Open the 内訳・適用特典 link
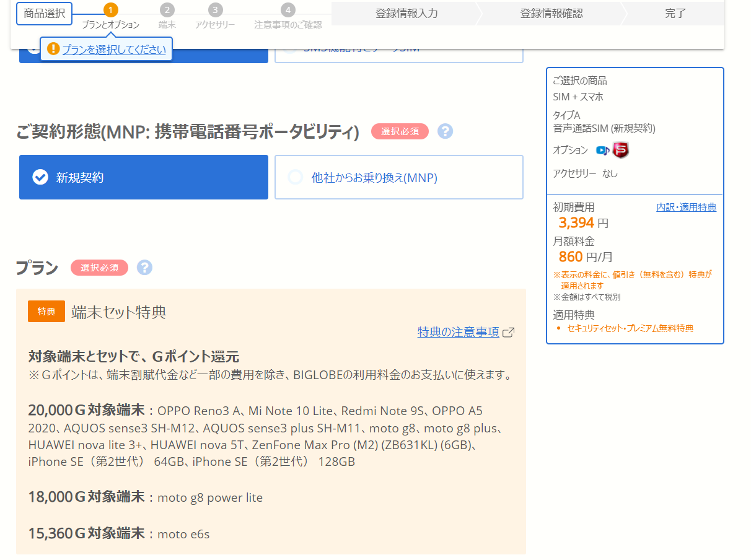This screenshot has height=560, width=751. click(x=686, y=208)
